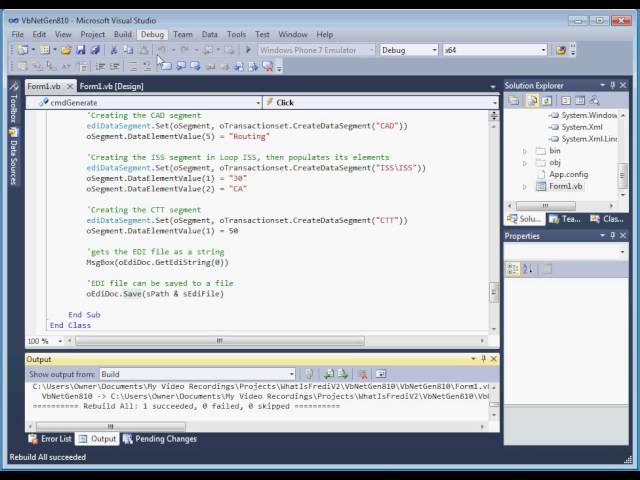Go to the previous message in Output

328,374
